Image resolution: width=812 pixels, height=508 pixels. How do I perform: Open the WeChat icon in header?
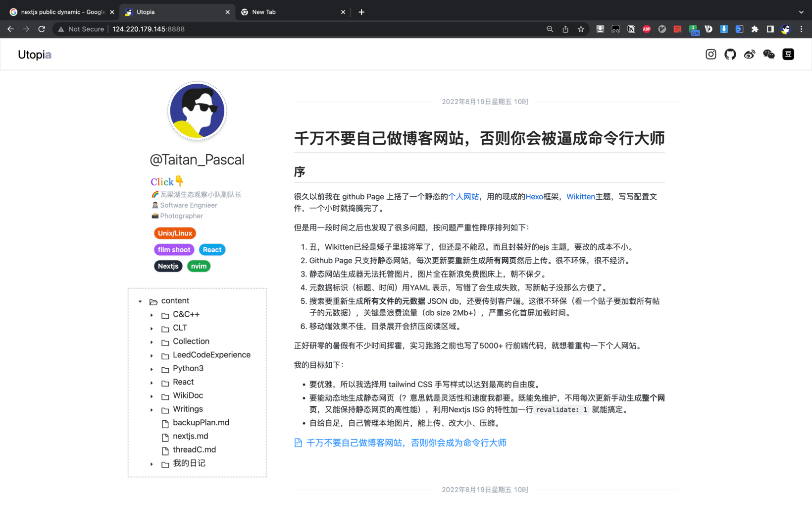[768, 55]
